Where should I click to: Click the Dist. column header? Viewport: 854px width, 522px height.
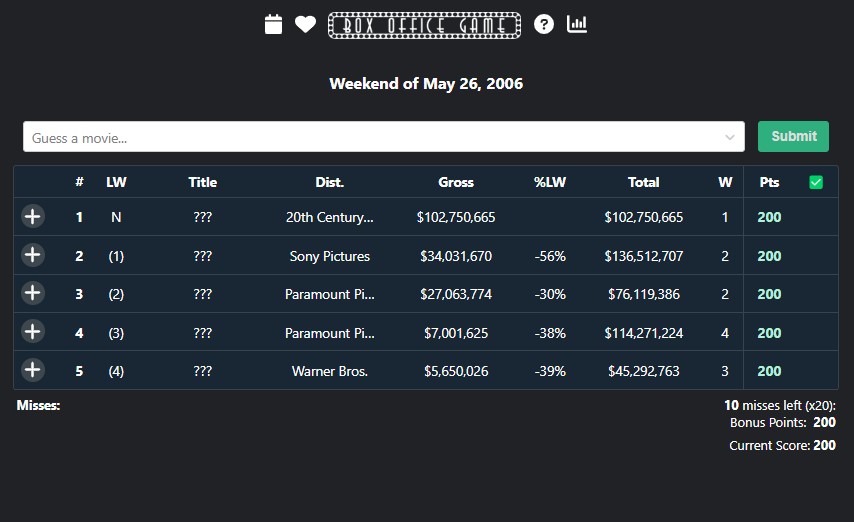330,182
